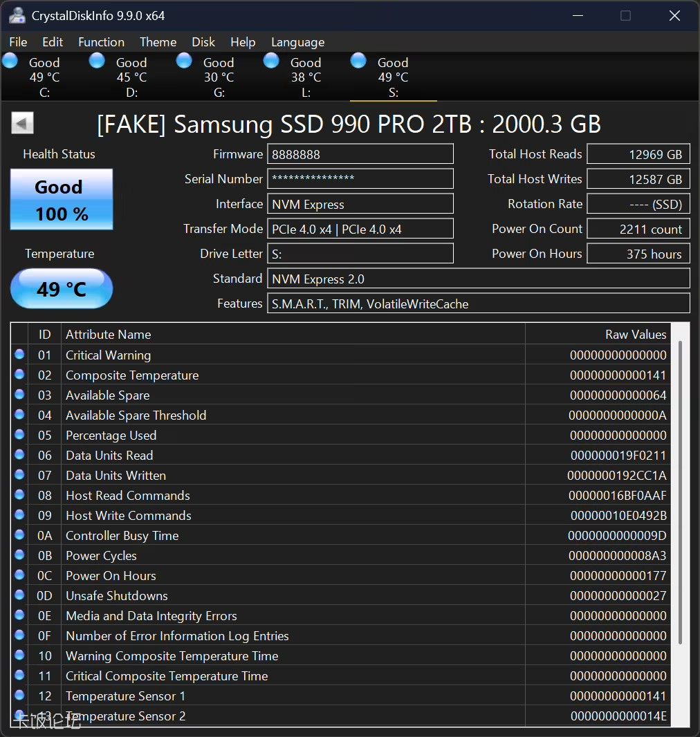Select the G: drive status orb
This screenshot has width=700, height=737.
(184, 61)
